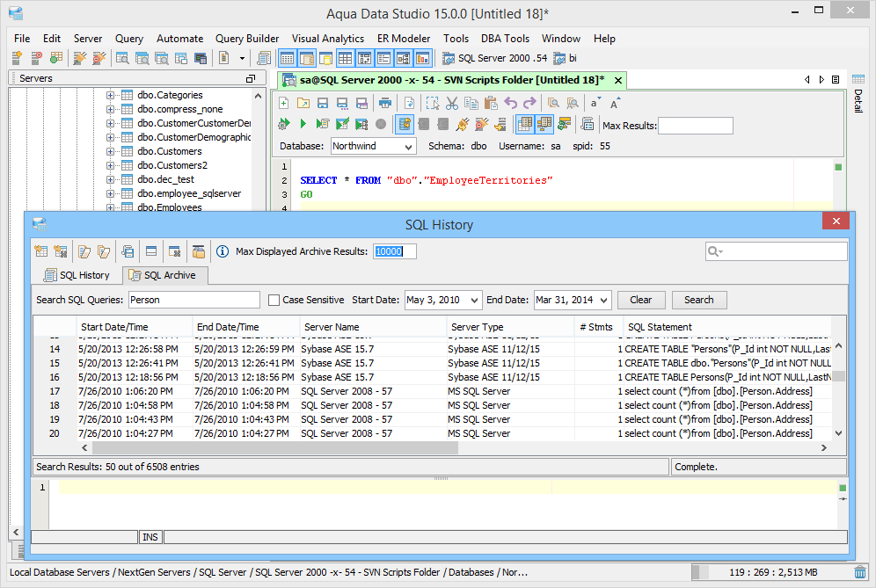The width and height of the screenshot is (876, 588).
Task: Switch to the SQL Archive tab
Action: coord(164,275)
